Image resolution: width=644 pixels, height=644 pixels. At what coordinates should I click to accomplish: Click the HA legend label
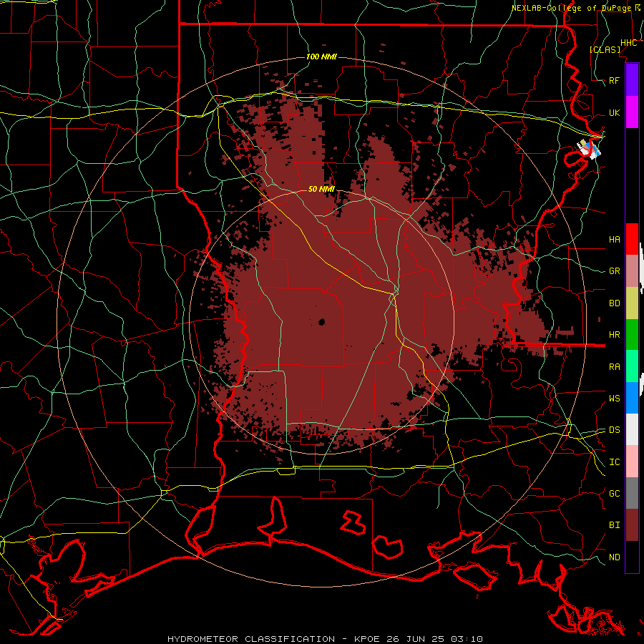615,240
